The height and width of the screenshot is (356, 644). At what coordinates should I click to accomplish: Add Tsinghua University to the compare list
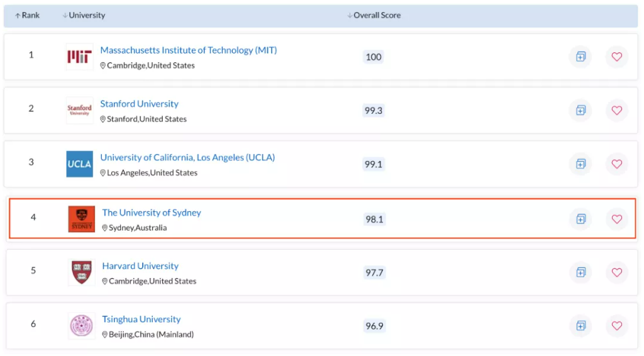(580, 326)
